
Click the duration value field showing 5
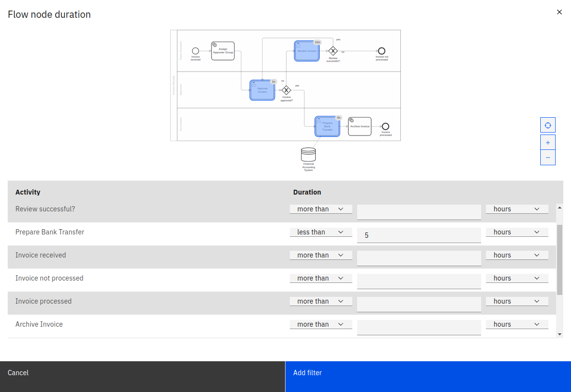click(x=419, y=235)
